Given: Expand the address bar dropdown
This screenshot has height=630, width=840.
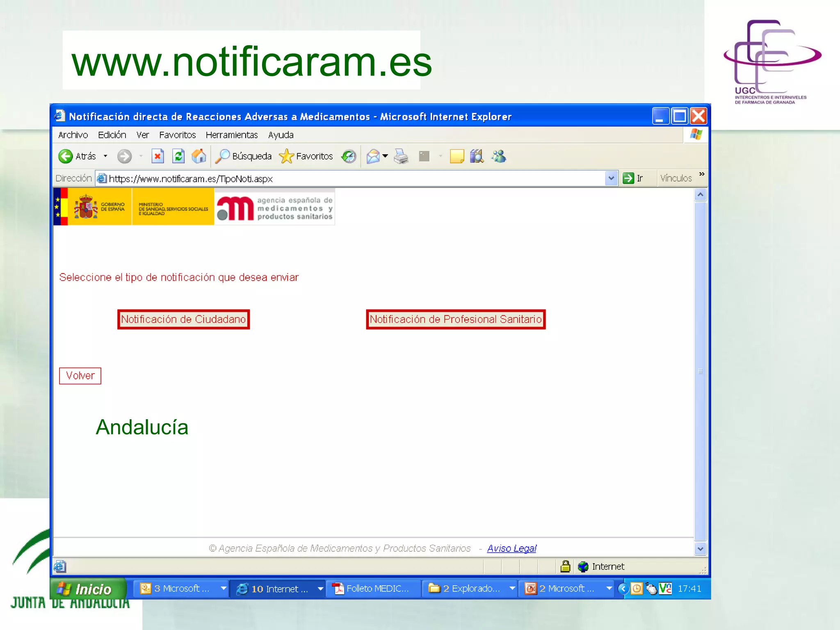Looking at the screenshot, I should coord(611,178).
